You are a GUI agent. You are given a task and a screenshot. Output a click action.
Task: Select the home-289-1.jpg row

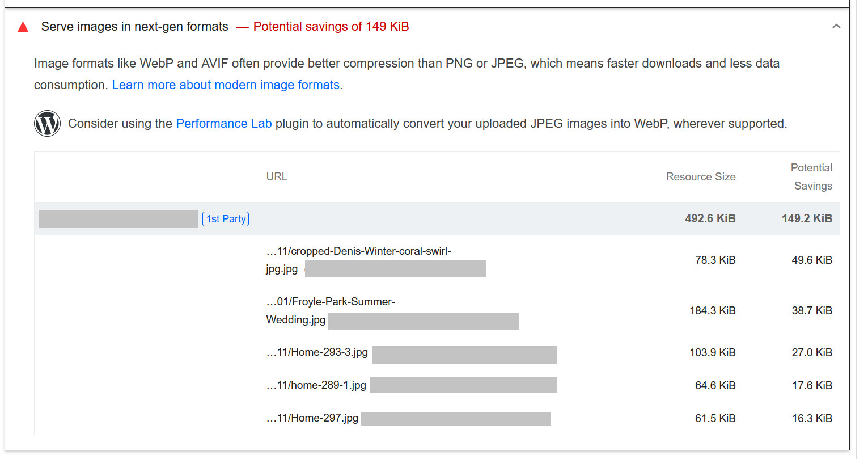tap(315, 385)
